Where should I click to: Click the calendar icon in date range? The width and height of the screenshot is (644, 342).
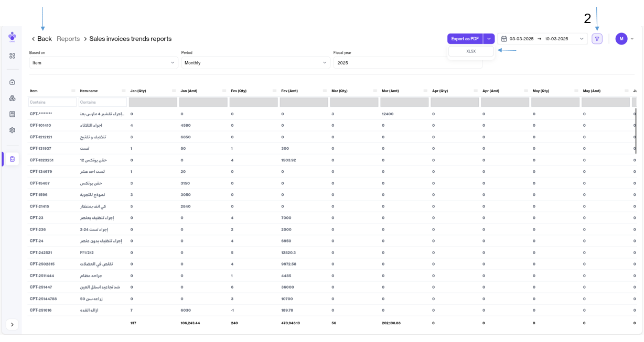pos(504,39)
